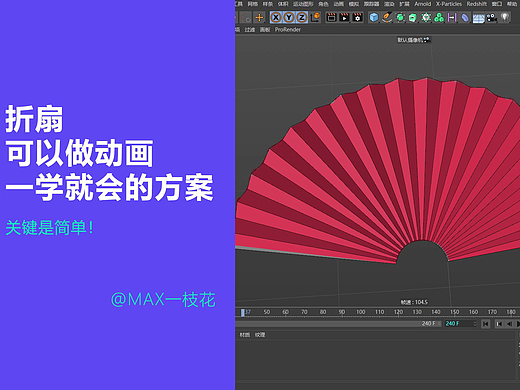The width and height of the screenshot is (520, 390).
Task: Open the 体积 menu
Action: [x=283, y=4]
